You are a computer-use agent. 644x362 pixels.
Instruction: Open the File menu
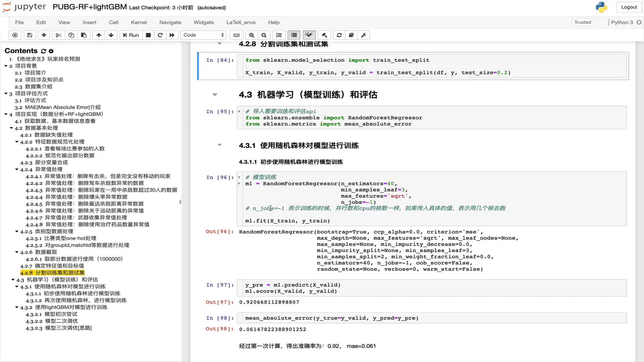tap(19, 22)
